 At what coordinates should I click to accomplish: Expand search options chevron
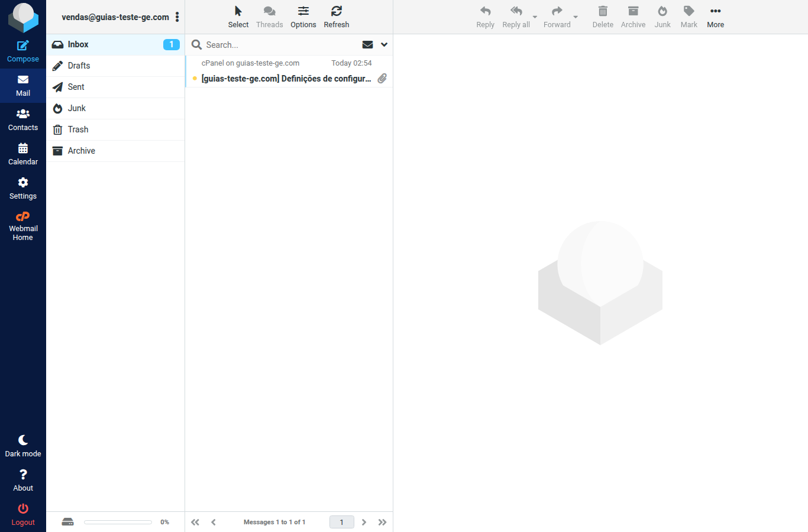384,45
